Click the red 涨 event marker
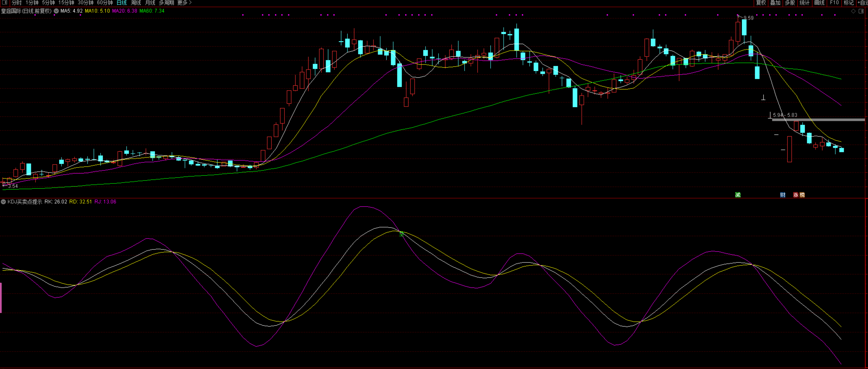This screenshot has width=868, height=369. tap(796, 195)
